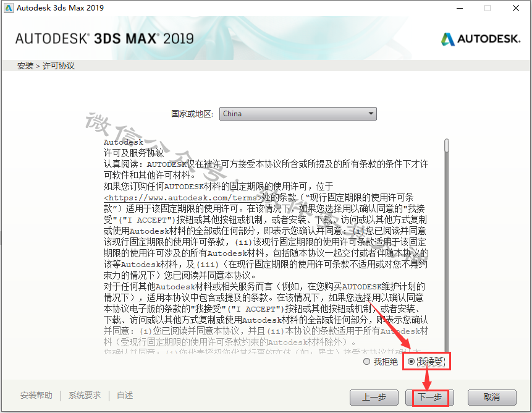Minimize the installer window
Screen dimensions: 532x413
(460, 8)
